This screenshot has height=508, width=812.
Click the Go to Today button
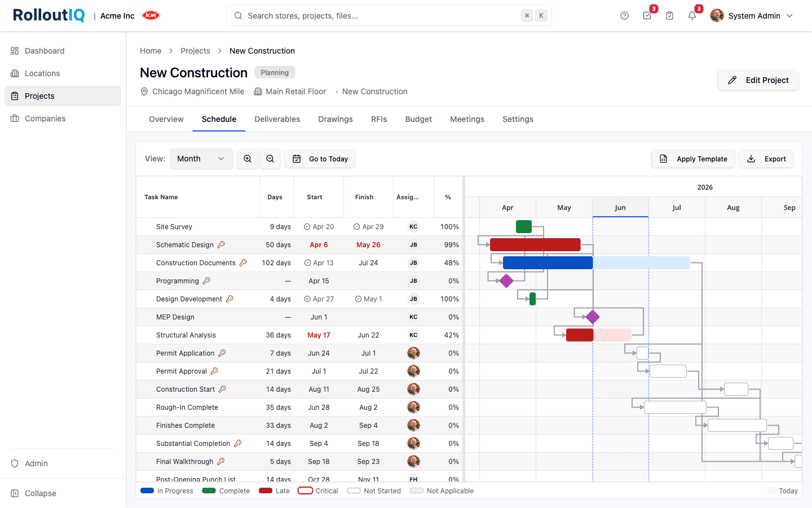[320, 159]
